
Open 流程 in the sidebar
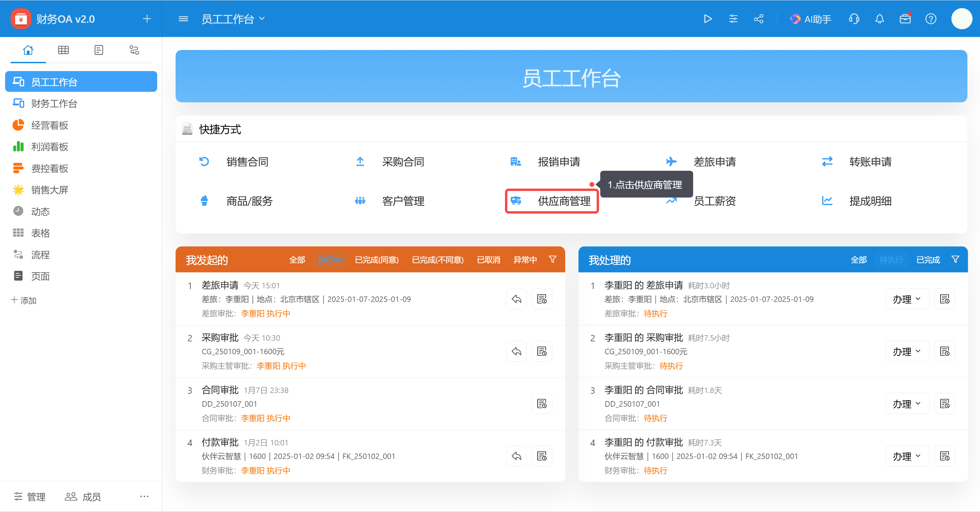coord(81,255)
